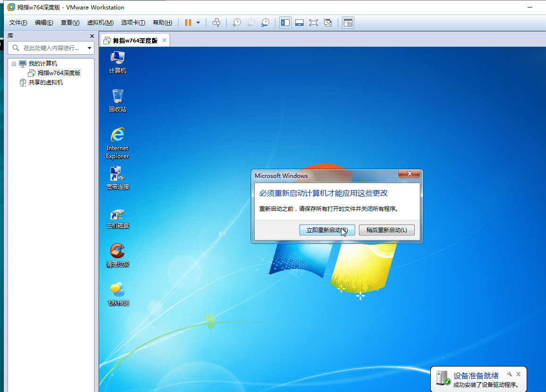Image resolution: width=546 pixels, height=392 pixels.
Task: Select the 飞秋传送 desktop icon
Action: (117, 294)
